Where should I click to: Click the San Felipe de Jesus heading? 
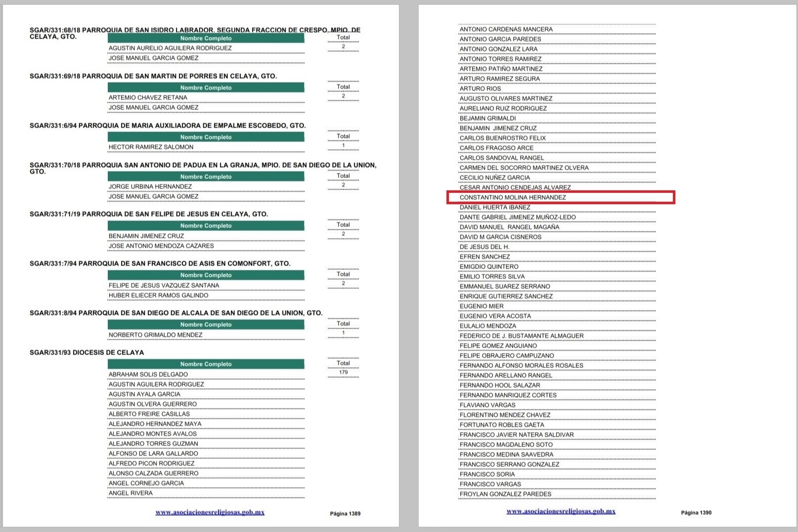click(x=149, y=214)
